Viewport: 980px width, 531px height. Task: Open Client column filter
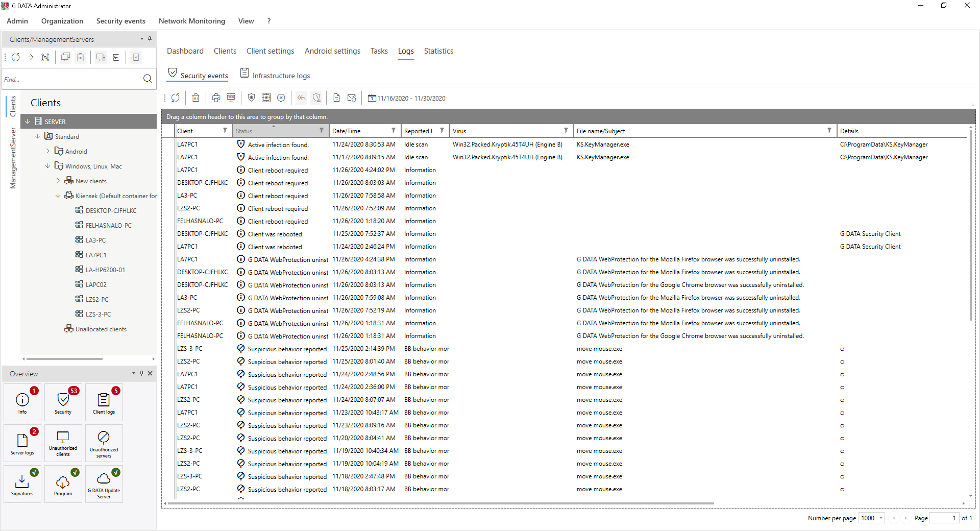(x=225, y=131)
